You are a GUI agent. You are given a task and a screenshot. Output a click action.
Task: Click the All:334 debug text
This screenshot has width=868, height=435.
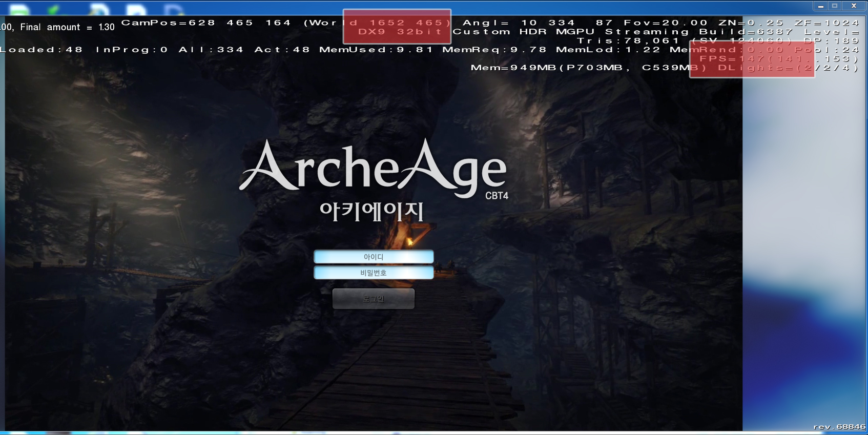coord(211,50)
